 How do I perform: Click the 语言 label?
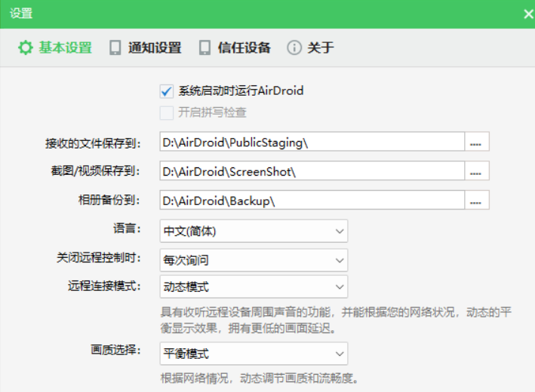(127, 228)
